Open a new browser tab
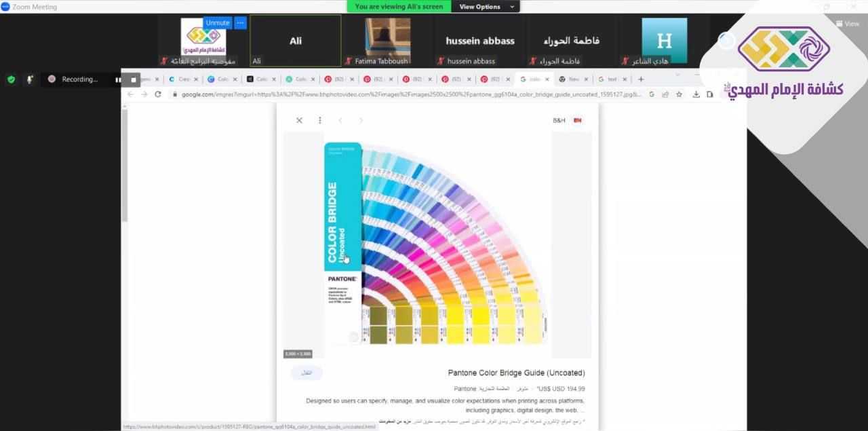The width and height of the screenshot is (868, 431). (x=641, y=79)
